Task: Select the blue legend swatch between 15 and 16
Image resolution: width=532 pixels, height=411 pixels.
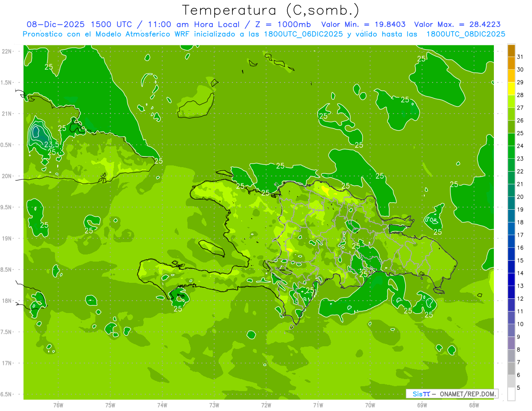Action: pyautogui.click(x=511, y=254)
